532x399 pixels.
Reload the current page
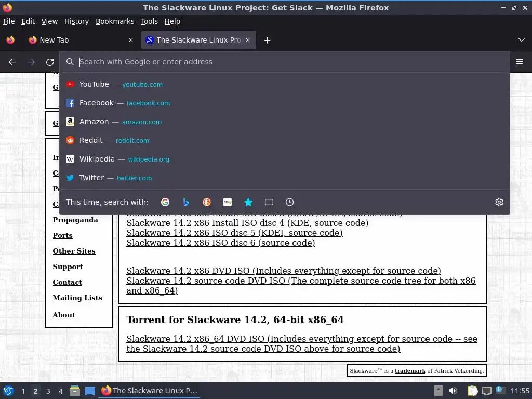[x=50, y=62]
